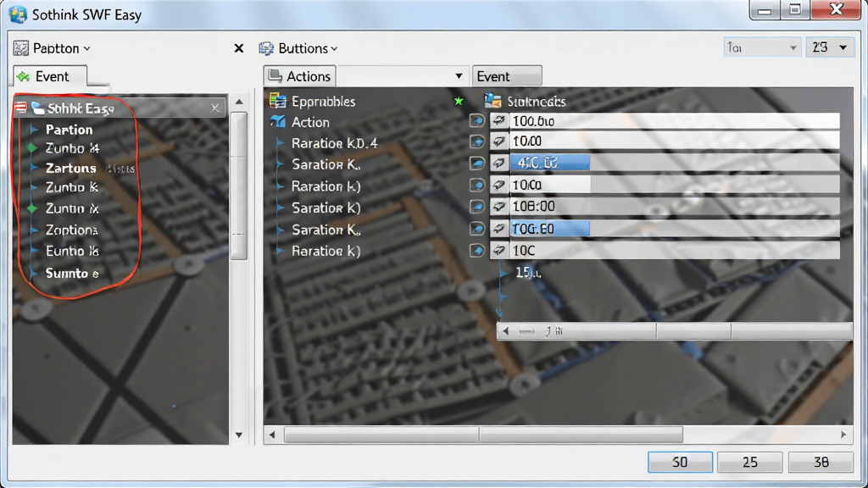Switch to the Actions tab
Viewport: 868px width, 488px height.
(x=300, y=75)
